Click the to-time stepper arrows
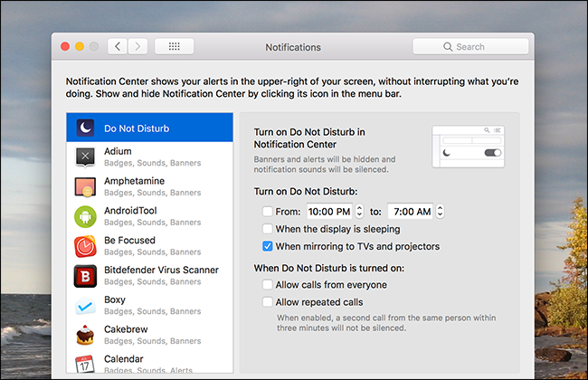The width and height of the screenshot is (588, 380). point(441,211)
